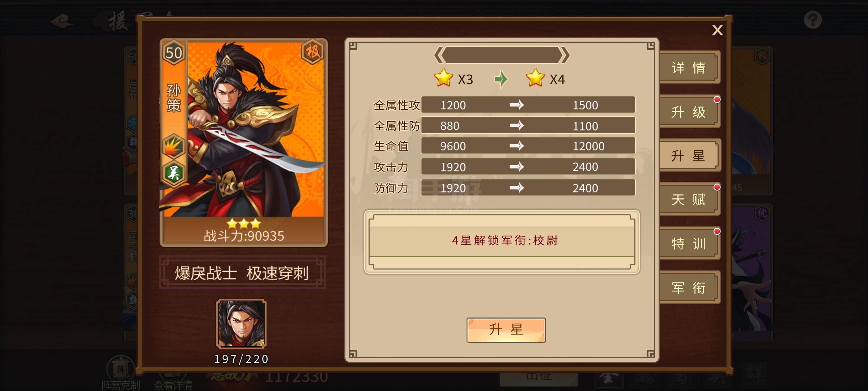This screenshot has height=391, width=868.
Task: Open the help question mark icon
Action: (x=813, y=20)
